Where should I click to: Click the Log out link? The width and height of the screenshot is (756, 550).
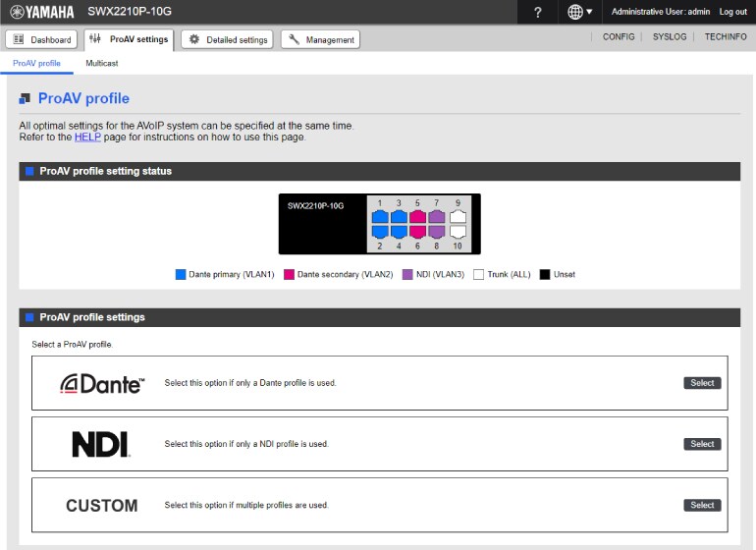pyautogui.click(x=732, y=12)
